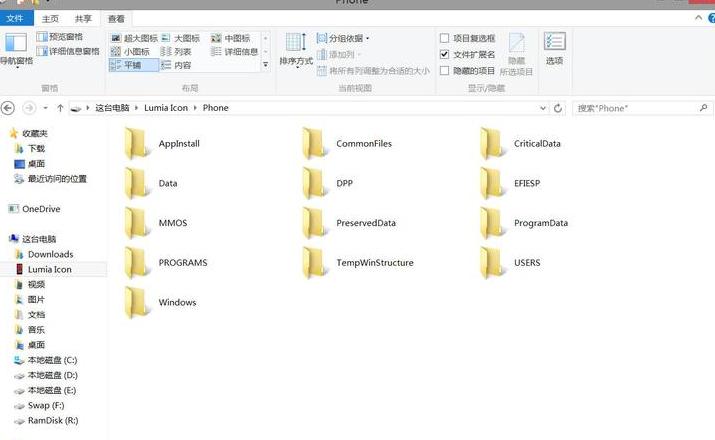The height and width of the screenshot is (440, 715).
Task: Open the group by dropdown
Action: [343, 38]
